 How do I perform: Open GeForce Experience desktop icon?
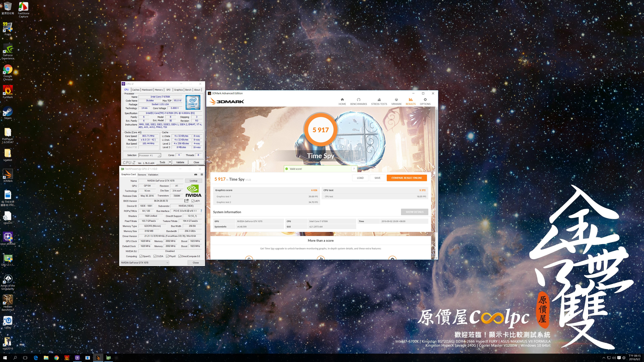pos(8,52)
